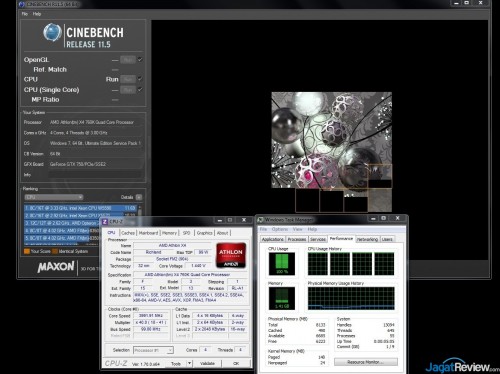This screenshot has width=500, height=374.
Task: Click the Richland code name field in CPU-Z
Action: [x=153, y=252]
